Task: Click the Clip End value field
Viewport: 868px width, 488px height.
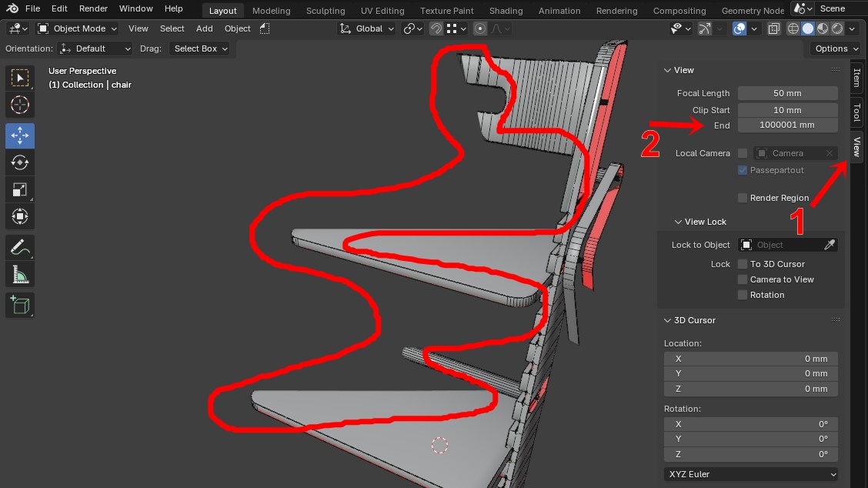Action: pos(787,125)
